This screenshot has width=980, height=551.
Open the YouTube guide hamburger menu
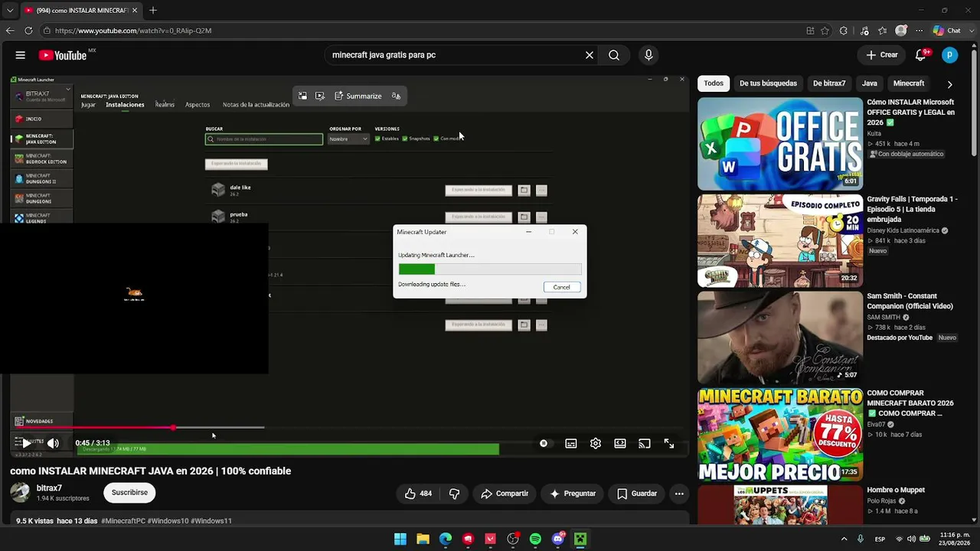21,55
